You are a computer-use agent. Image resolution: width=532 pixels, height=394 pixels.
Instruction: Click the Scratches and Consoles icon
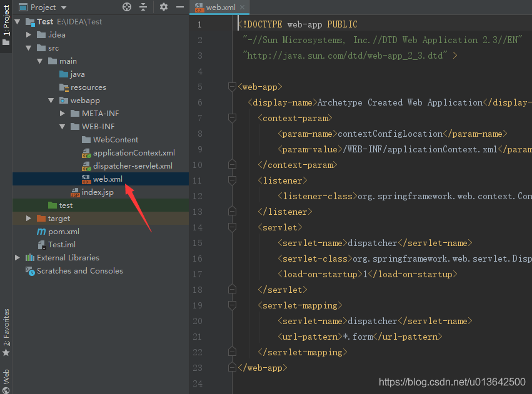[30, 271]
